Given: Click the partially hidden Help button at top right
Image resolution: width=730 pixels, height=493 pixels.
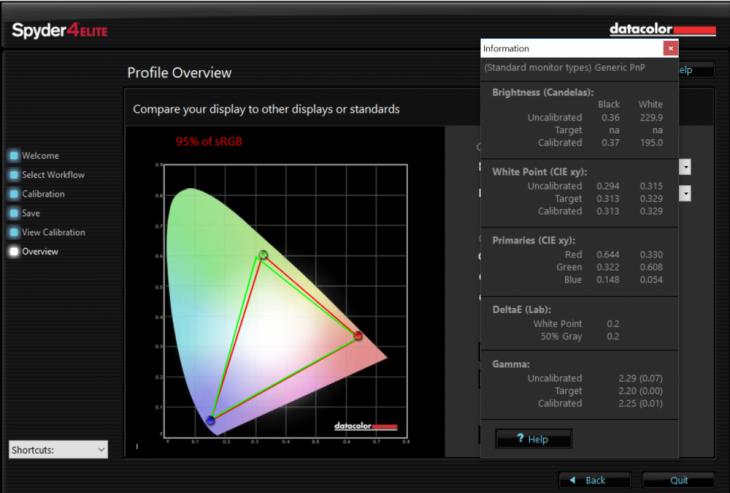Looking at the screenshot, I should pyautogui.click(x=696, y=70).
